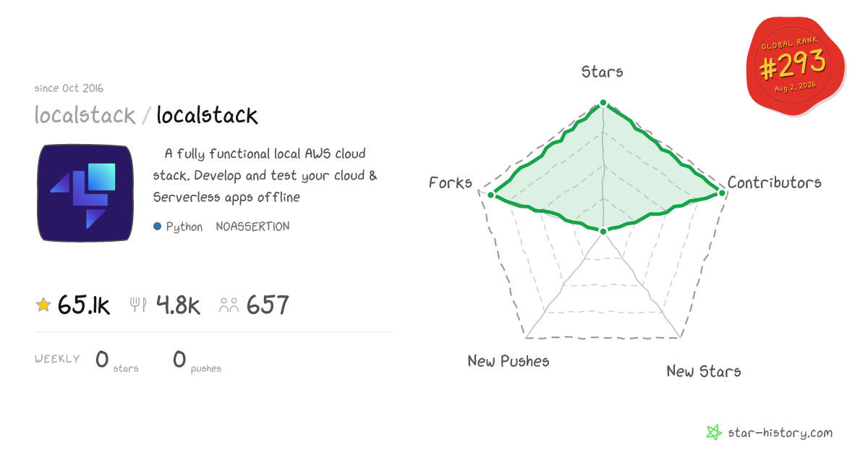
Task: Open the localstack owner name link
Action: (85, 115)
